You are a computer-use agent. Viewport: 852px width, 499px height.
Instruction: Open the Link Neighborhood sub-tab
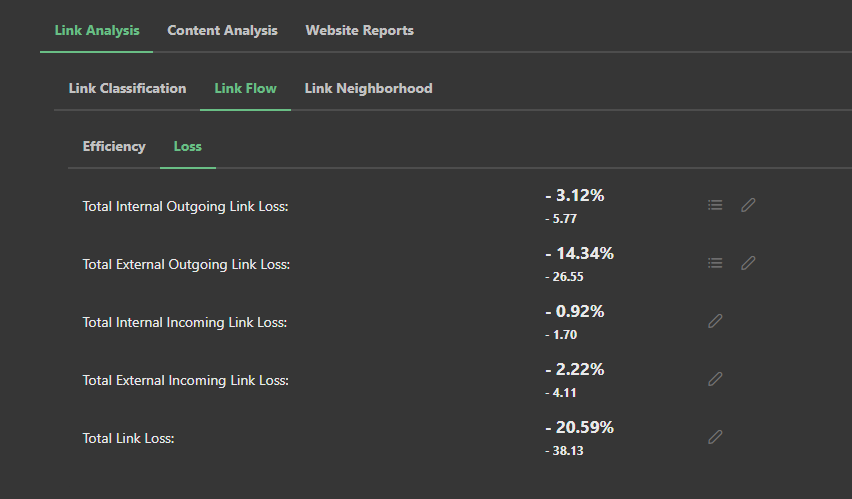[x=368, y=88]
